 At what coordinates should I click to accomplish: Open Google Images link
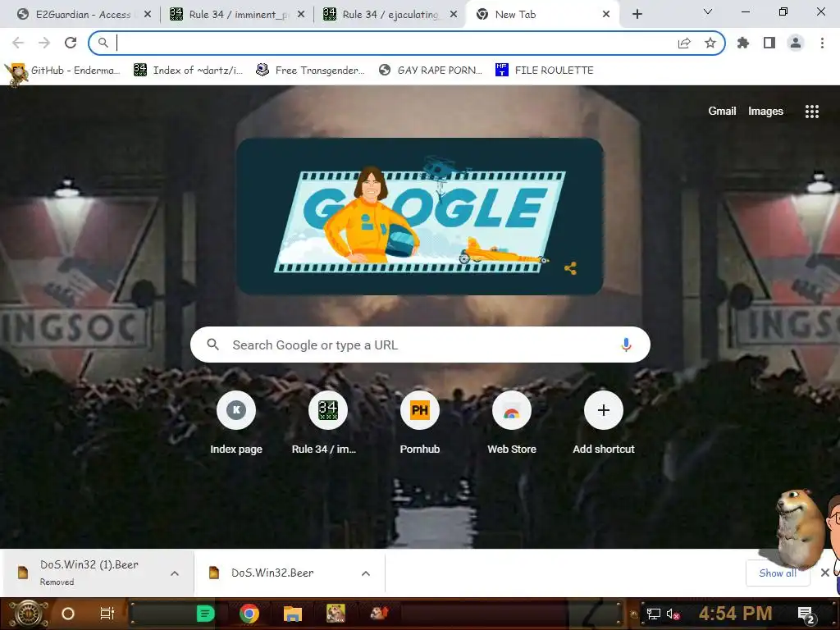(x=765, y=111)
